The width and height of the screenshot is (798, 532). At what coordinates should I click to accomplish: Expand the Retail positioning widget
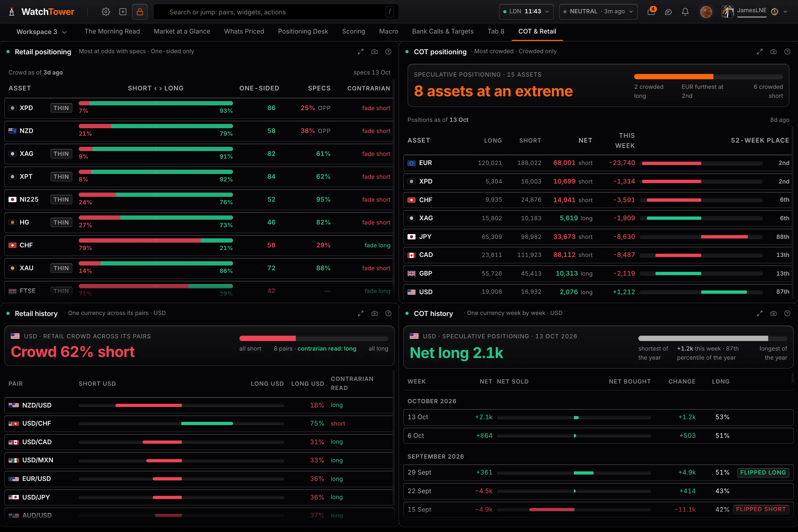pyautogui.click(x=361, y=52)
